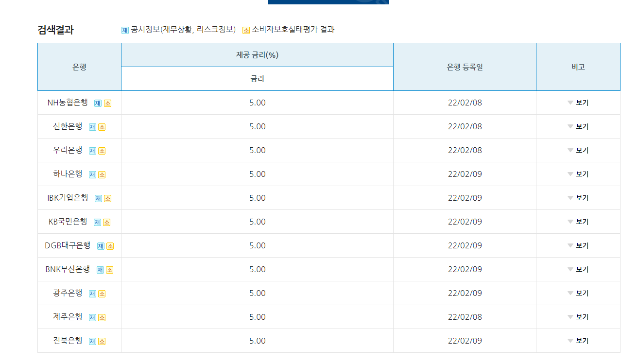The height and width of the screenshot is (364, 638).
Task: Click the 비고 column header
Action: click(578, 67)
